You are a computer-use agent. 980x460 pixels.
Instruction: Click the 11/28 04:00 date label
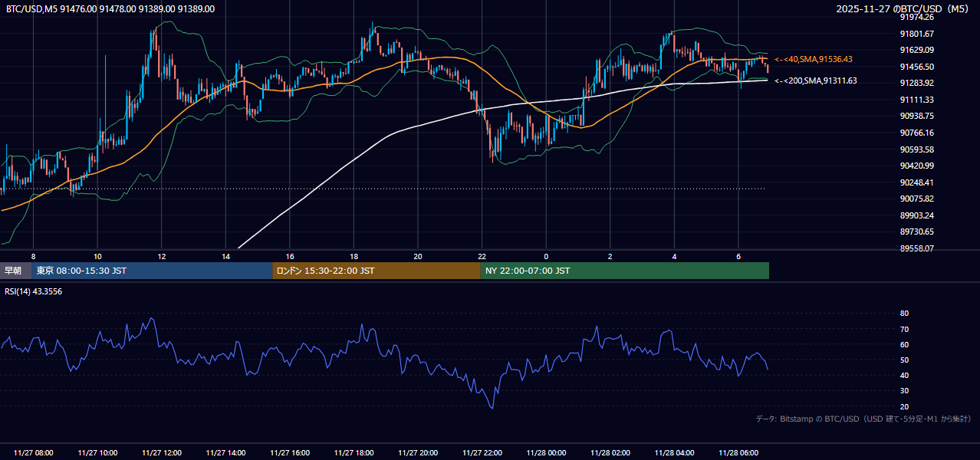[674, 453]
